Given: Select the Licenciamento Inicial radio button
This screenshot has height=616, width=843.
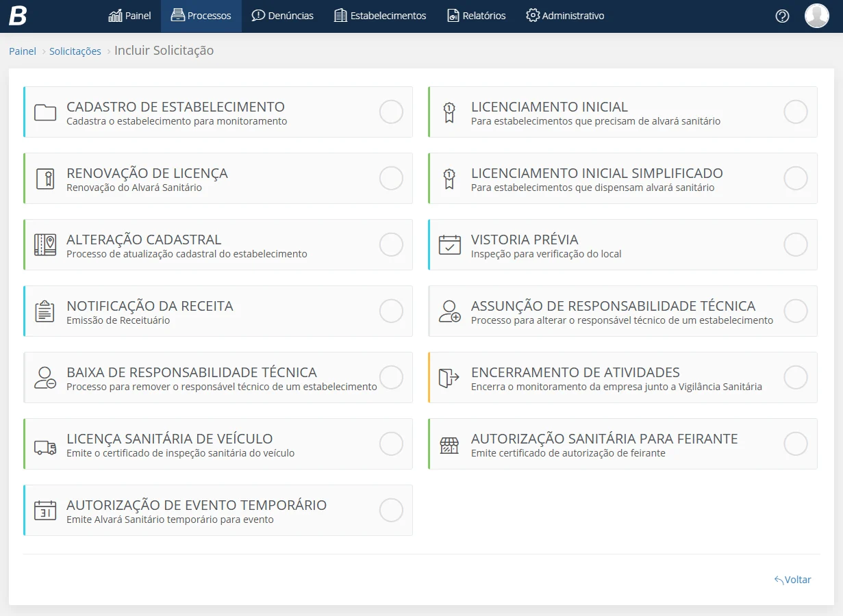Looking at the screenshot, I should click(x=796, y=112).
